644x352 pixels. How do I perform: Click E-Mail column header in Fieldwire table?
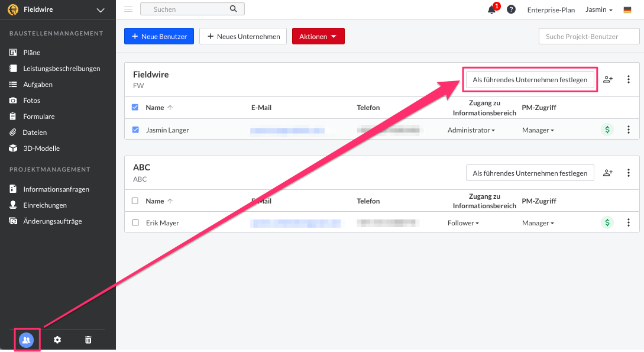tap(261, 108)
